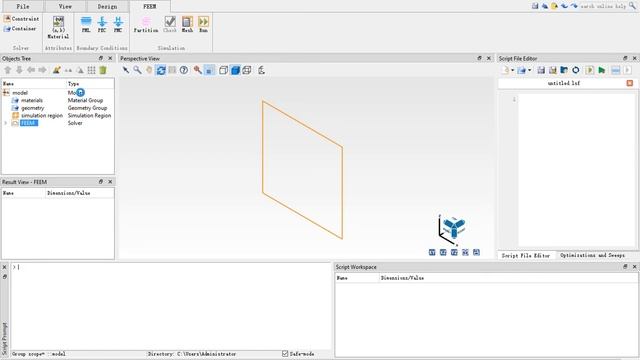Screen dimensions: 640x360
Task: Toggle the Safe-mode checkbox
Action: (x=285, y=353)
